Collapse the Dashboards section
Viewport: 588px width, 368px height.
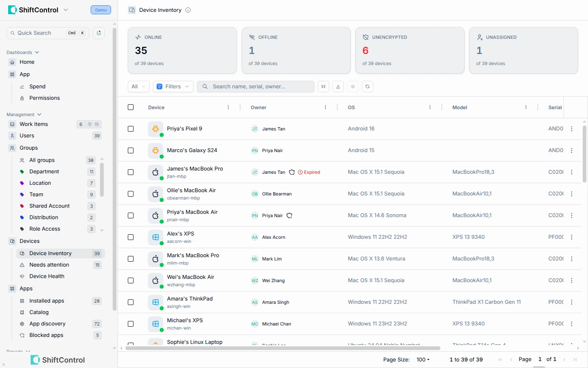coord(23,52)
